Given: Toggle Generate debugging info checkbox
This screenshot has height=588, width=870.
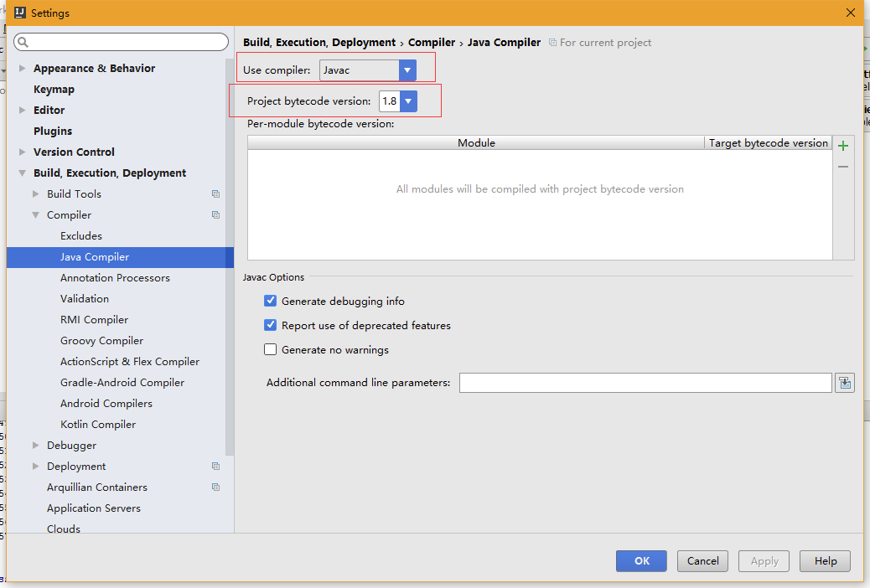Looking at the screenshot, I should 270,302.
